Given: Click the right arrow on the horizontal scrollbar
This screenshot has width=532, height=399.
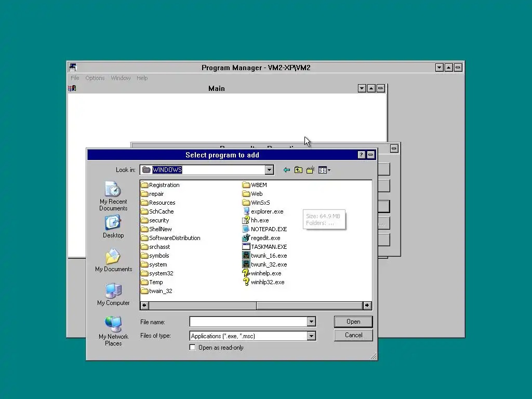Looking at the screenshot, I should (x=367, y=305).
